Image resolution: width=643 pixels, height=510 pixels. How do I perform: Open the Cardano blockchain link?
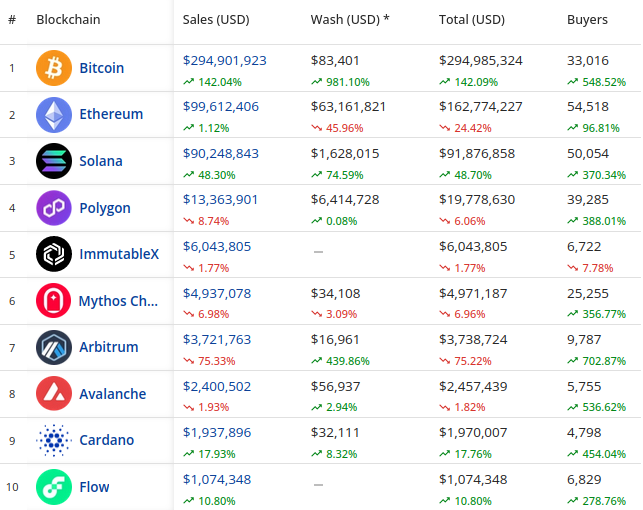[107, 440]
